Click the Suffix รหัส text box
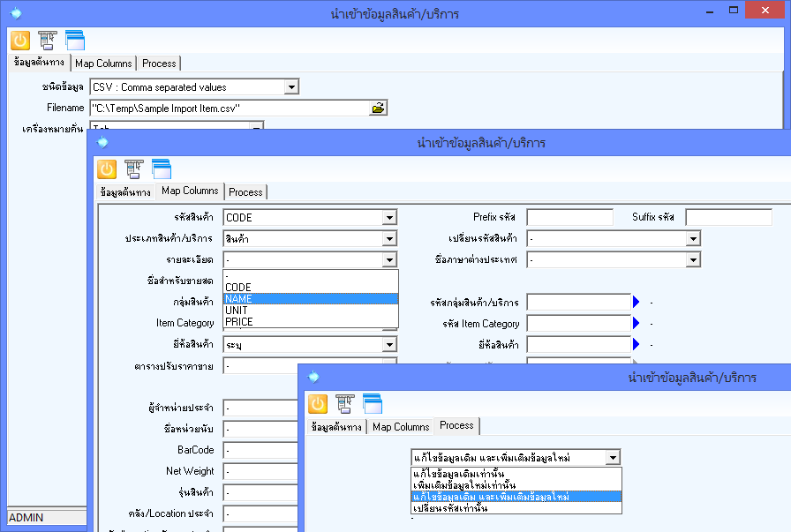Viewport: 791px width, 532px height. coord(728,217)
